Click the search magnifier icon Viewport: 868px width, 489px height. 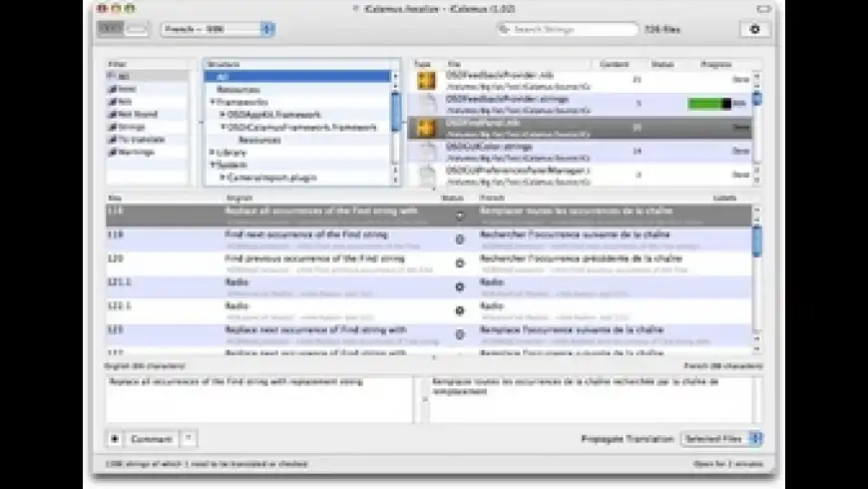504,29
